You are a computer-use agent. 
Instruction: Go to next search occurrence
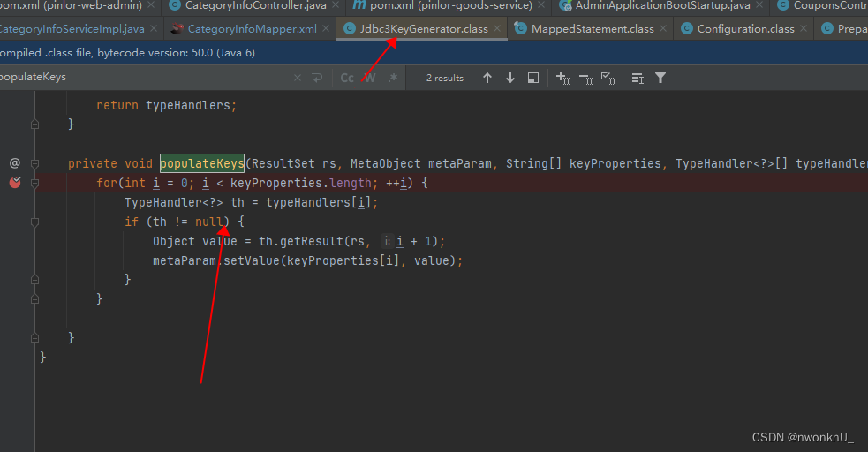click(x=510, y=78)
